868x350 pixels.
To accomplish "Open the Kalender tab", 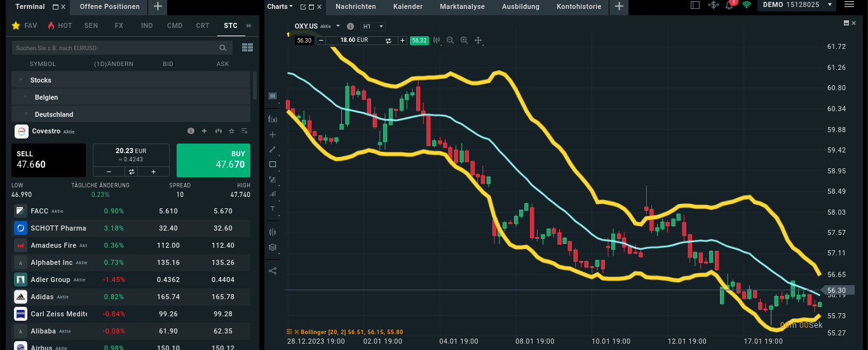I will pyautogui.click(x=408, y=7).
